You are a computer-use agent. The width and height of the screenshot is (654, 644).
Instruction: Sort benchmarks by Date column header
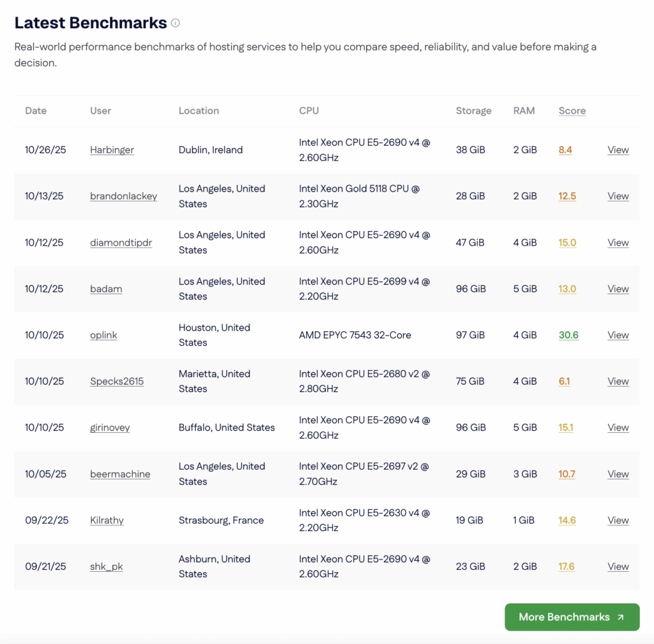pyautogui.click(x=36, y=110)
